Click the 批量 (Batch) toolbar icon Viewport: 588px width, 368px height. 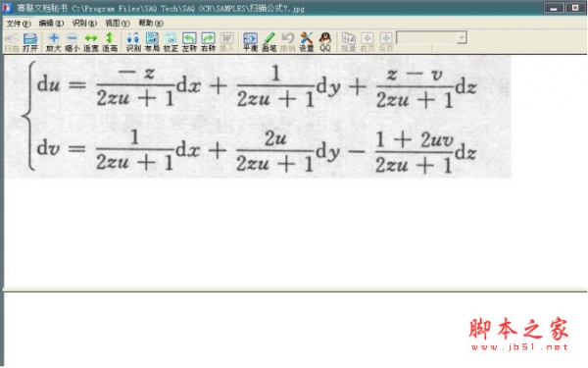pyautogui.click(x=348, y=42)
